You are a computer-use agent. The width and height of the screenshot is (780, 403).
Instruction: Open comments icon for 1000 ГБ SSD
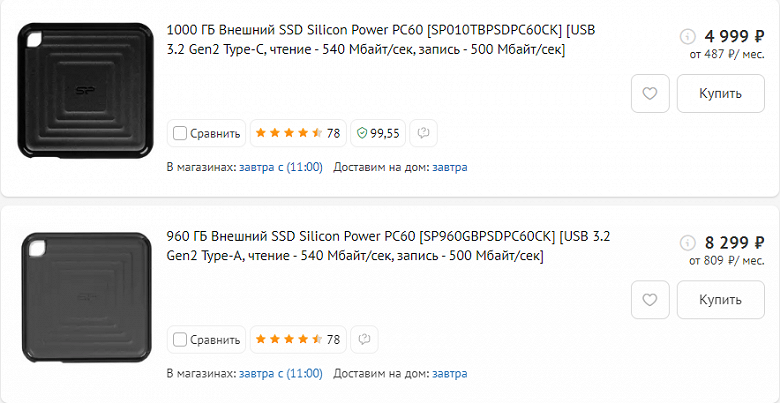pyautogui.click(x=423, y=133)
